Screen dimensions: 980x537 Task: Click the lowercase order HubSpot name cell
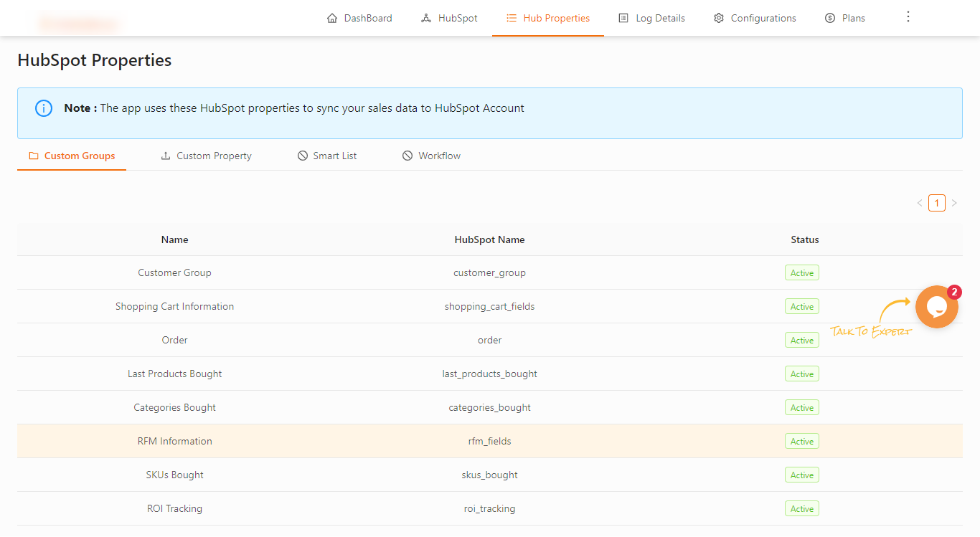[490, 340]
